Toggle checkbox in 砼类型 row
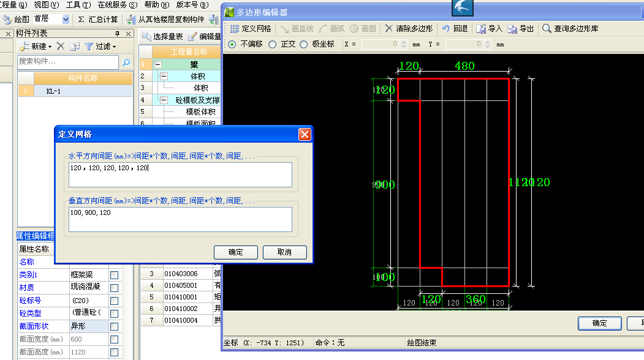This screenshot has width=644, height=360. (114, 313)
